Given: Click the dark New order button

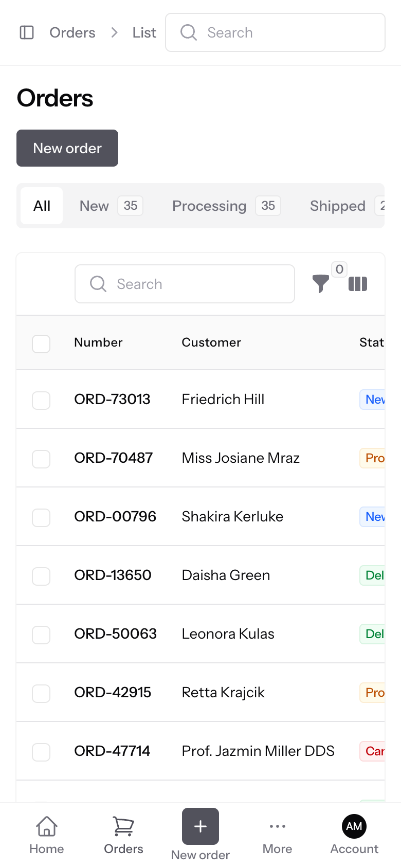Looking at the screenshot, I should [x=67, y=148].
